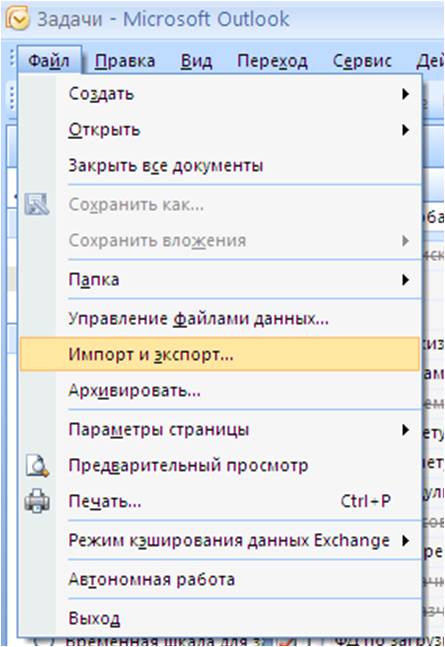Screen dimensions: 445x647
Task: Open the Вид menu
Action: pyautogui.click(x=196, y=61)
